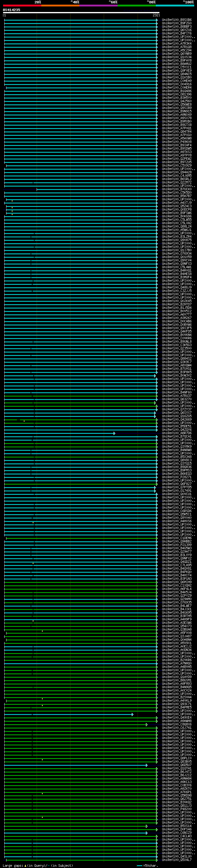Select hit label UniRef100_B0KGD6
Screen dimensions: 197x868
[177, 216]
